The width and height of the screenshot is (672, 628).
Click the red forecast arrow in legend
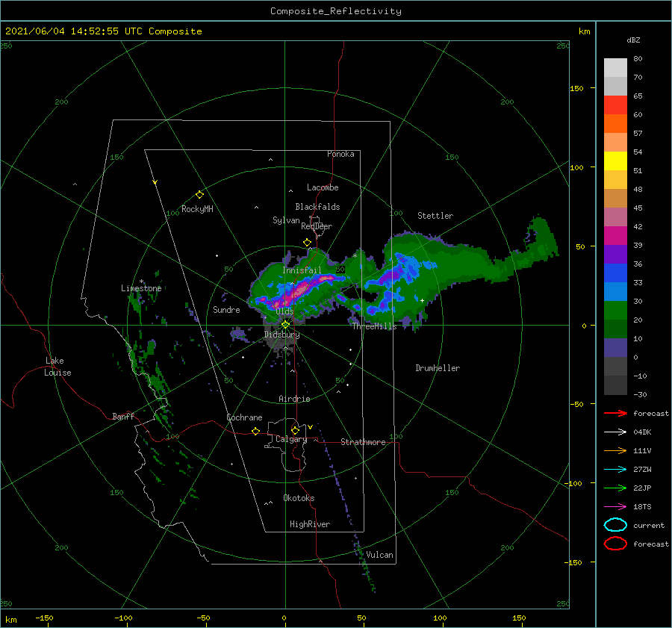[x=615, y=413]
